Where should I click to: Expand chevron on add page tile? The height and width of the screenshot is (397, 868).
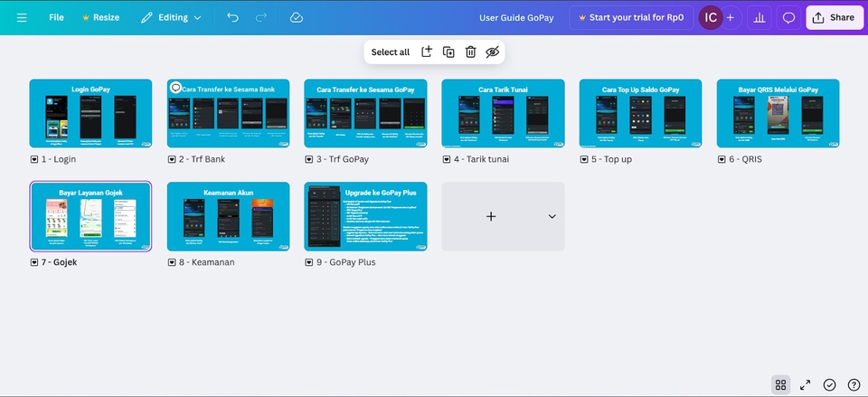click(552, 216)
